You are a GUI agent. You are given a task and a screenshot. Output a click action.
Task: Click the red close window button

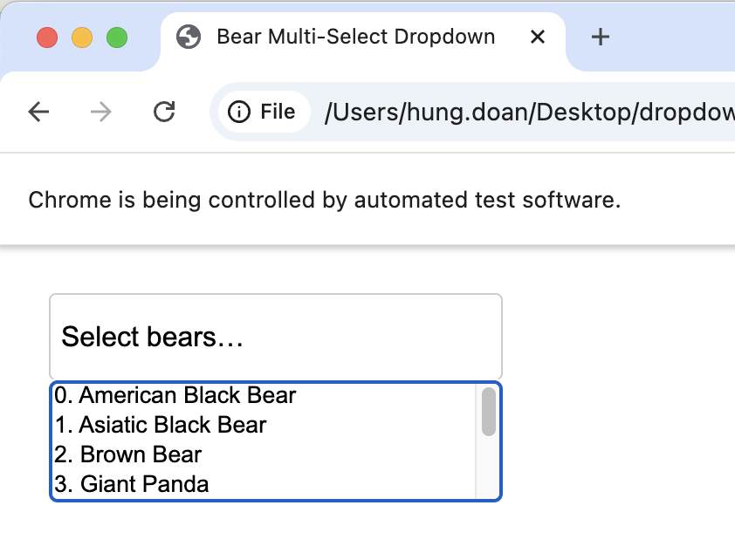(47, 38)
